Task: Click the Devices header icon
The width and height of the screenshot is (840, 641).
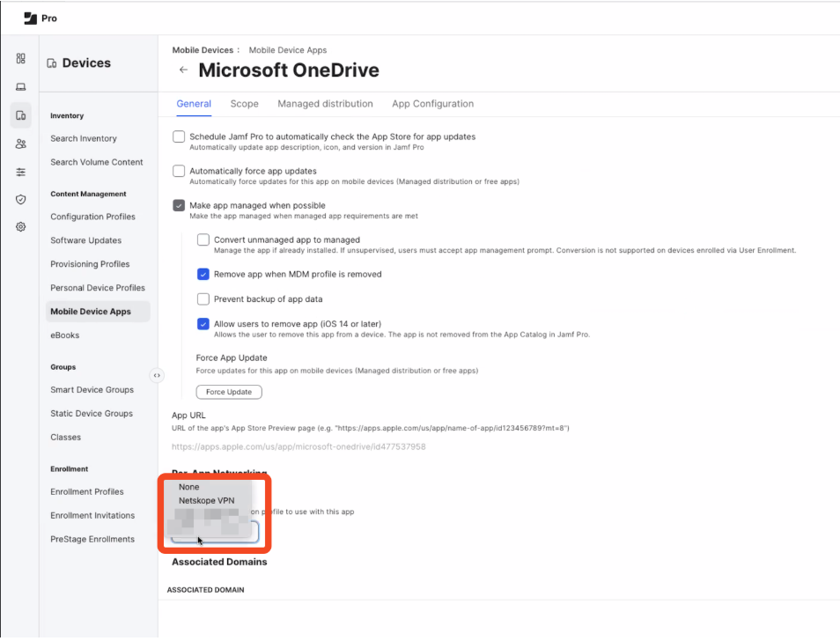Action: coord(51,63)
